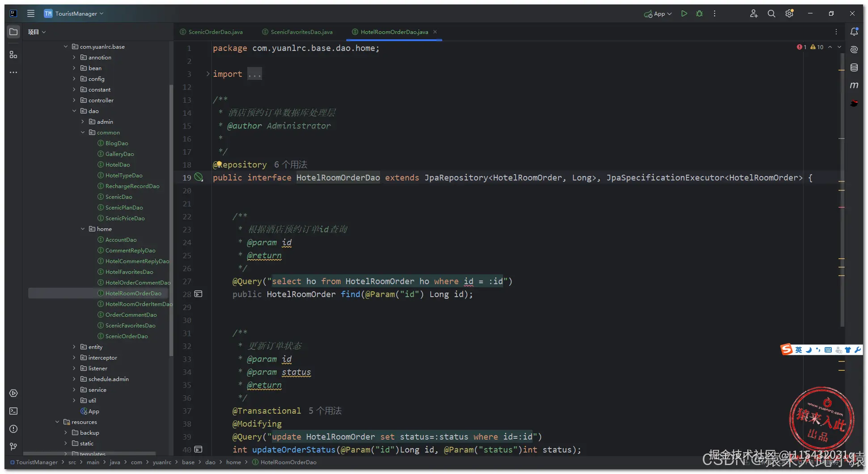
Task: Run the App configuration
Action: tap(684, 13)
